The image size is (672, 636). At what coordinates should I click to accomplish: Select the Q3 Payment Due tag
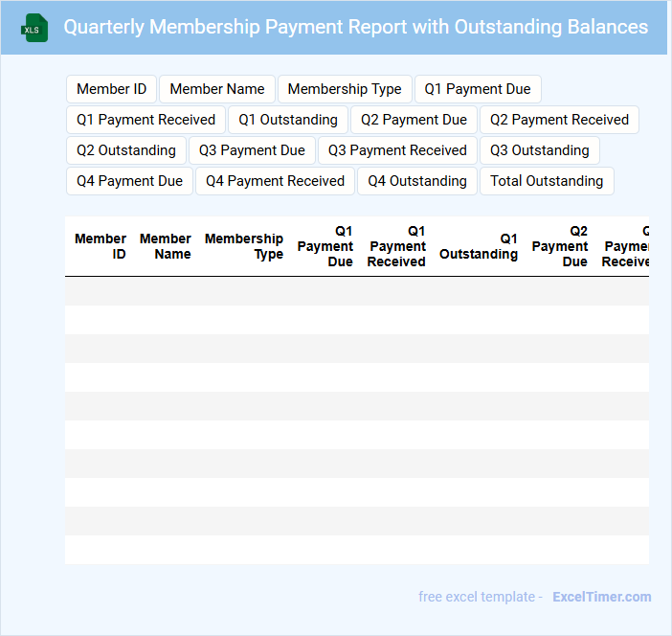pyautogui.click(x=252, y=150)
